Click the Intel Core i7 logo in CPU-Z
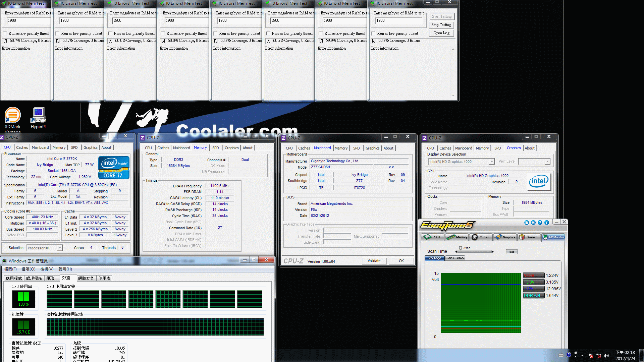 pos(114,167)
